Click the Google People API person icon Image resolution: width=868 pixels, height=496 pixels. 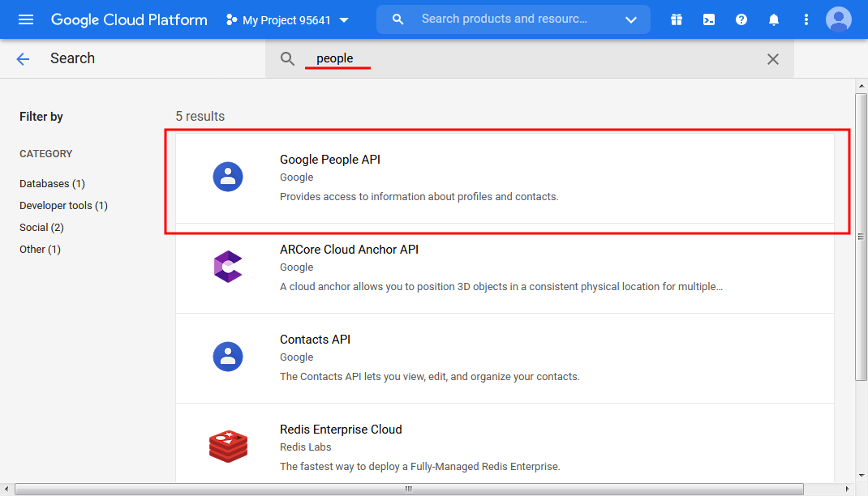coord(228,177)
